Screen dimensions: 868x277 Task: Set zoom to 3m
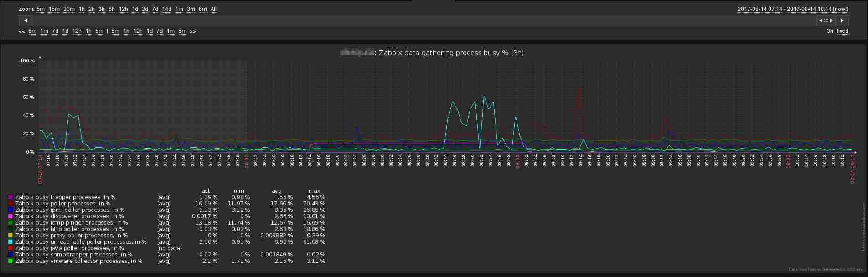coord(191,9)
